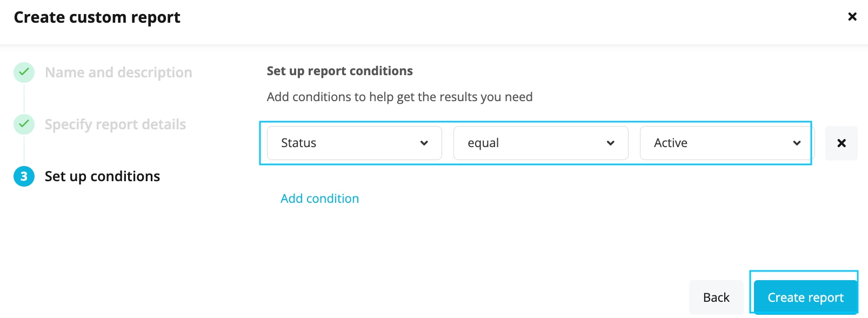Click the chevron arrow in the Status dropdown
The width and height of the screenshot is (868, 318).
[424, 143]
